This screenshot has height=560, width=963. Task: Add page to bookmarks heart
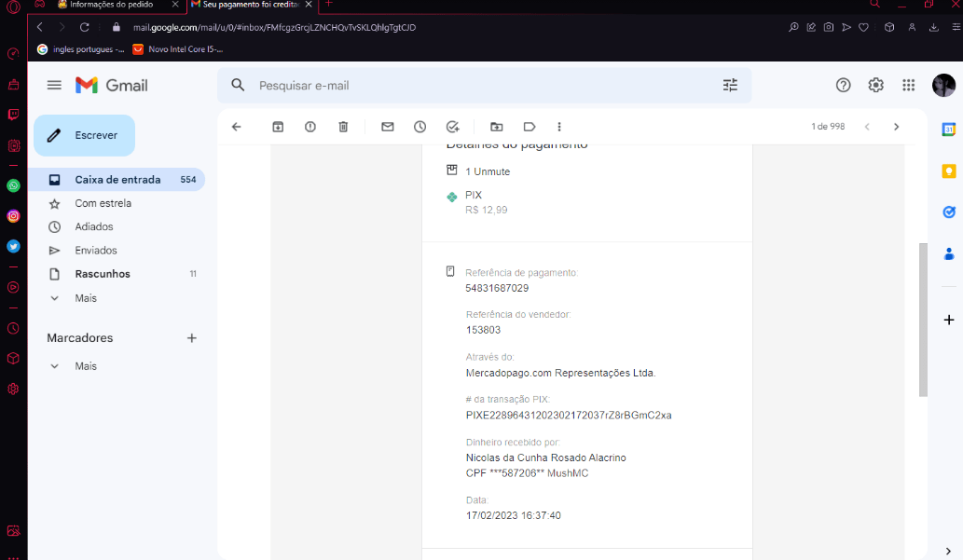[863, 27]
